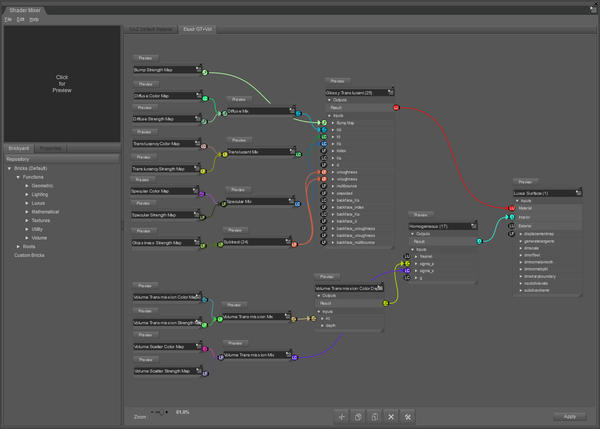Expand the Geometric category
The image size is (600, 429).
pyautogui.click(x=27, y=186)
